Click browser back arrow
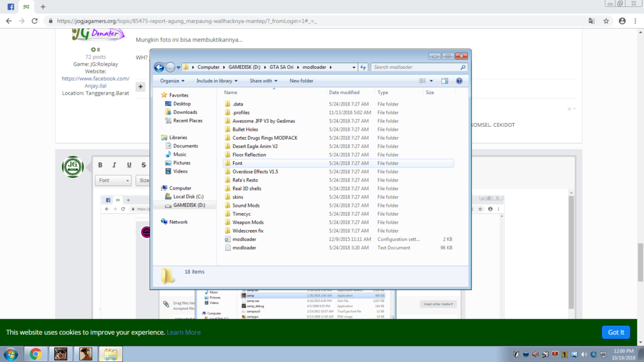The width and height of the screenshot is (644, 362). point(9,21)
